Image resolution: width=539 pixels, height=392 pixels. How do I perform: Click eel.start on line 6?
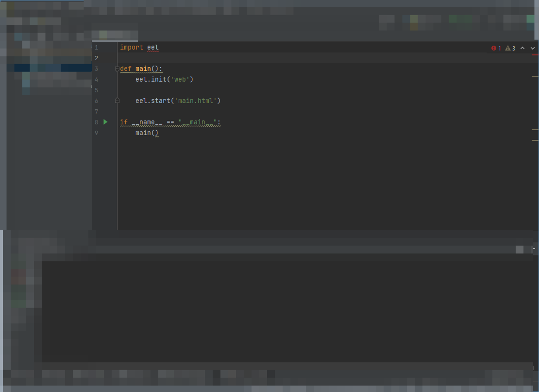153,101
